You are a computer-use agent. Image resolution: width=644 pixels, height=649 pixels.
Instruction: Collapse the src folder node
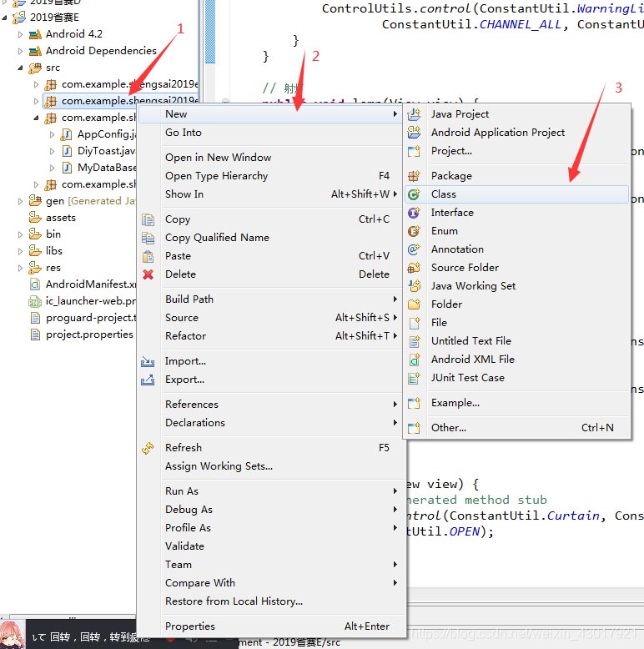(x=20, y=68)
